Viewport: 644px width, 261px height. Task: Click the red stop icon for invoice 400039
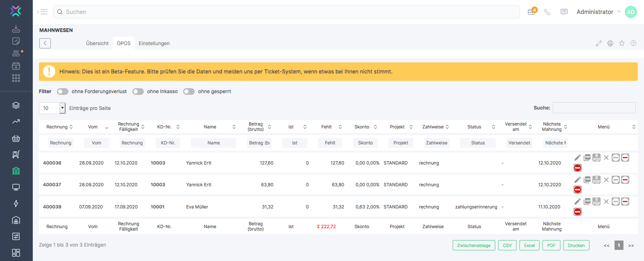(x=578, y=212)
